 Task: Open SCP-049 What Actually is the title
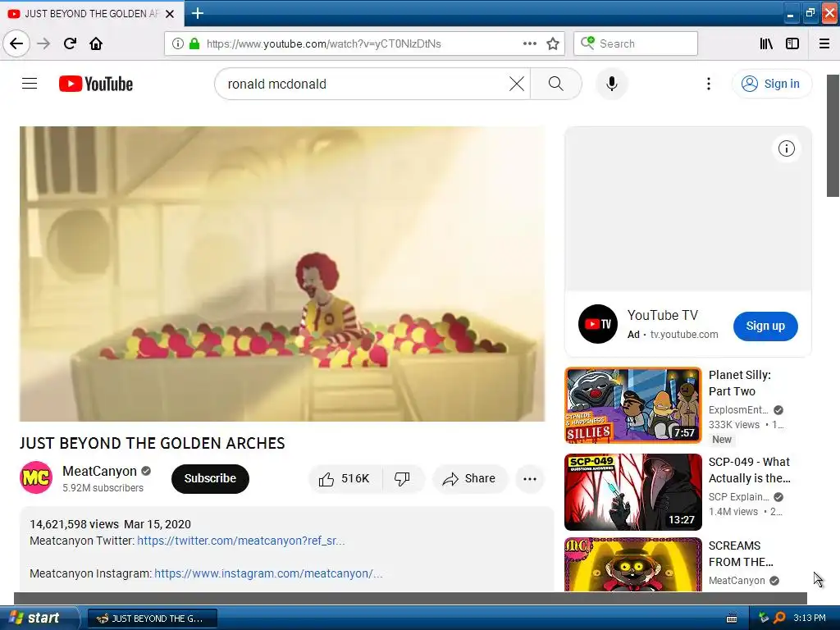750,470
